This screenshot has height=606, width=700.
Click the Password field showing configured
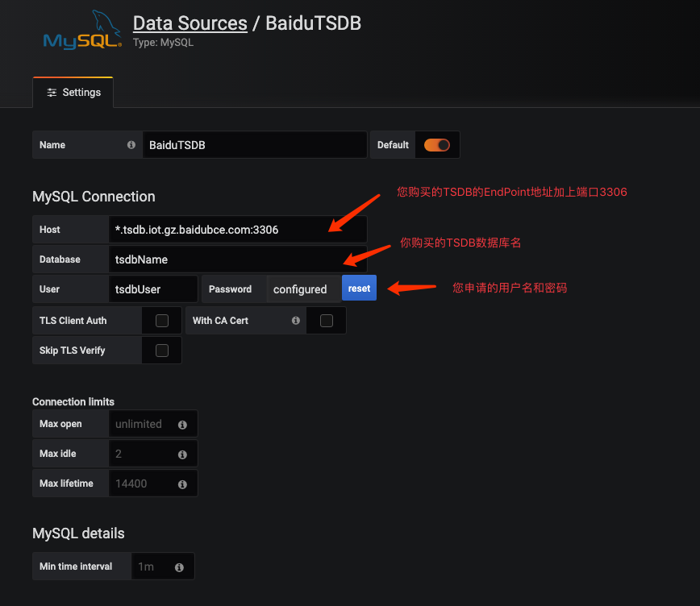[304, 289]
